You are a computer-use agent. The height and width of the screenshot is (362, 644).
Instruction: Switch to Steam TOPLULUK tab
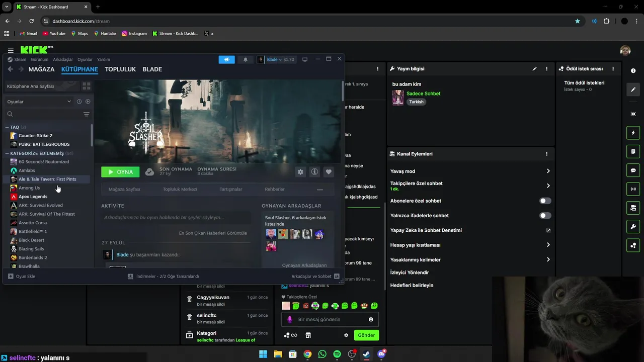pos(120,69)
